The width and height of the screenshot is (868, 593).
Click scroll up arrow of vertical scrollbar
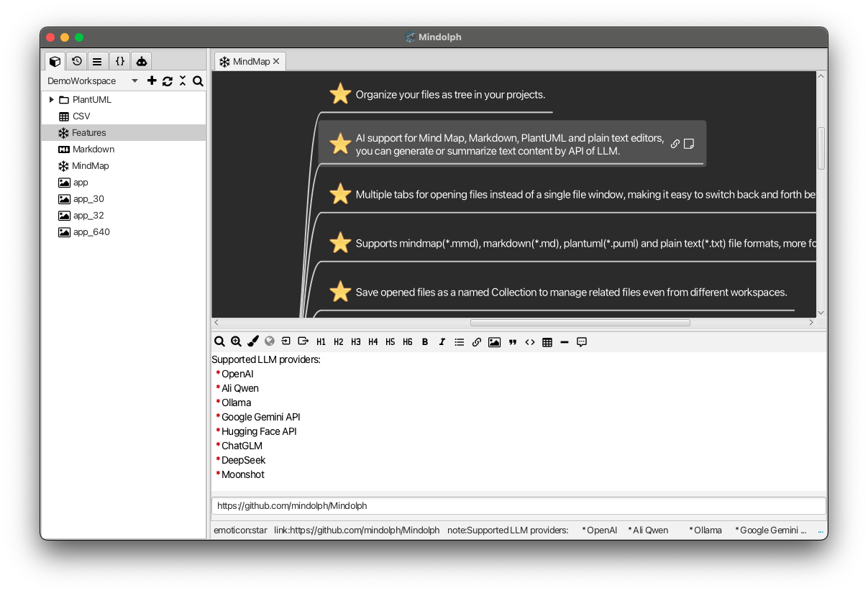[821, 76]
